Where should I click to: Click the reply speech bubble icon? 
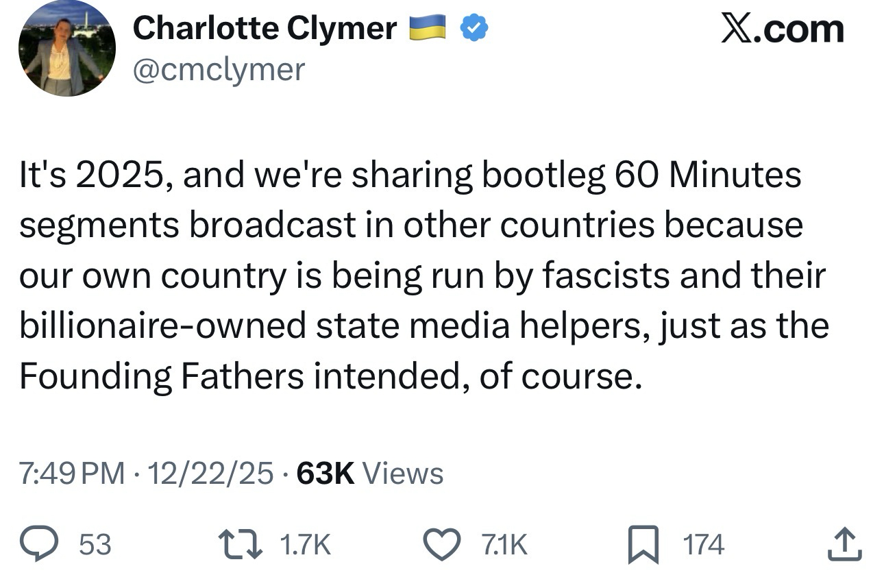[x=50, y=544]
